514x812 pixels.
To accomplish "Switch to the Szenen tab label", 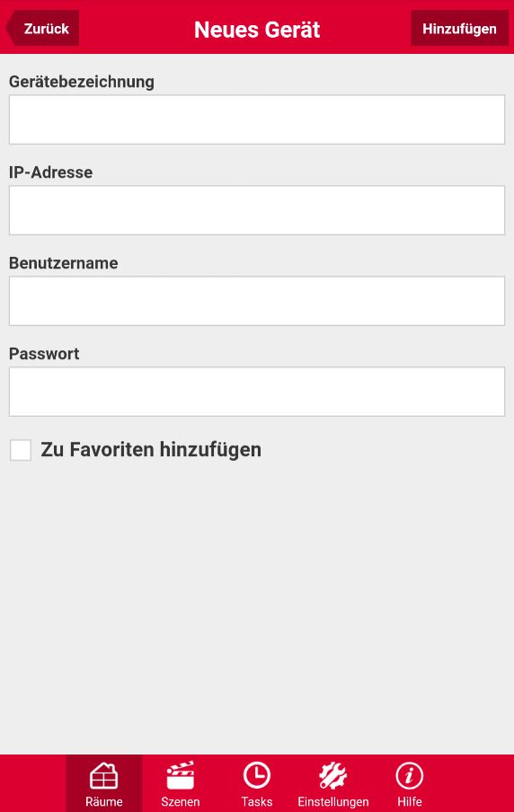I will tap(181, 801).
